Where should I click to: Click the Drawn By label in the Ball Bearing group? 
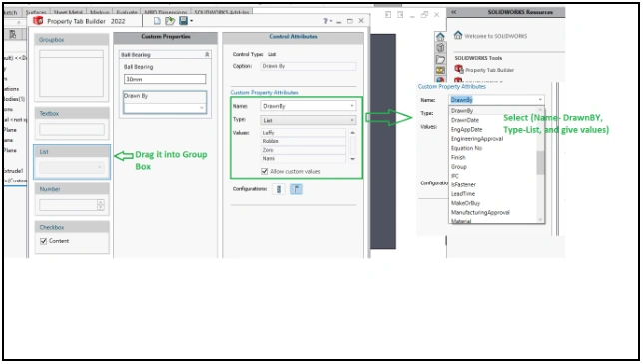[x=136, y=96]
